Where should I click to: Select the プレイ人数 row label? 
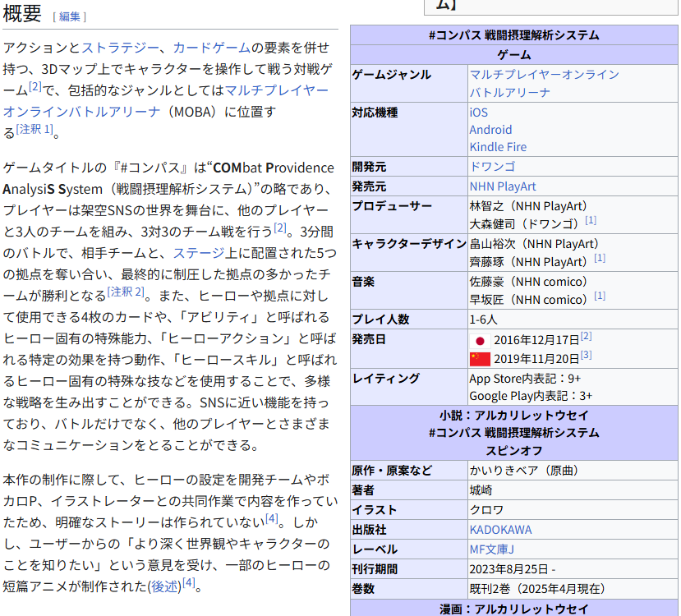(381, 319)
